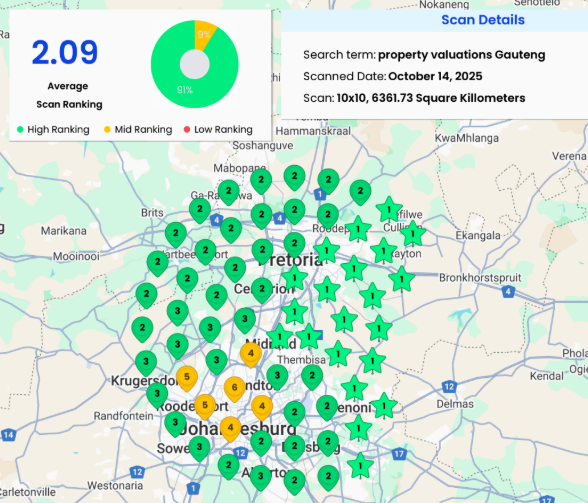
Task: Toggle the High Ranking legend label
Action: [58, 129]
